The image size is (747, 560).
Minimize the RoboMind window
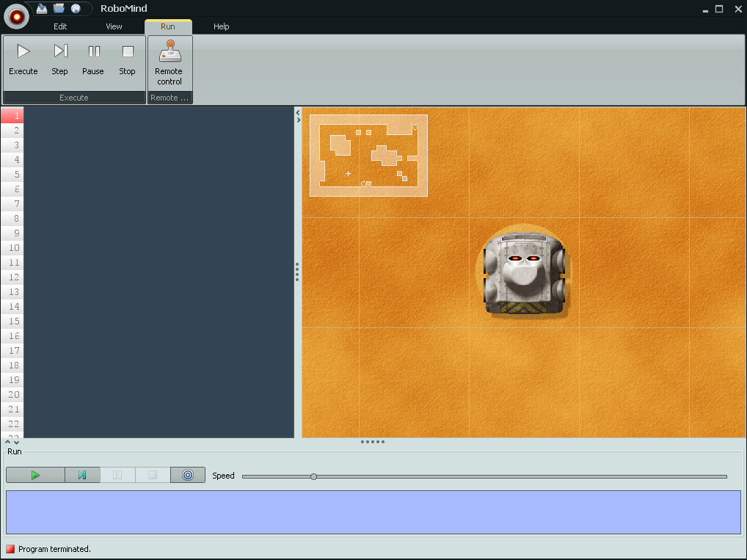(x=705, y=9)
